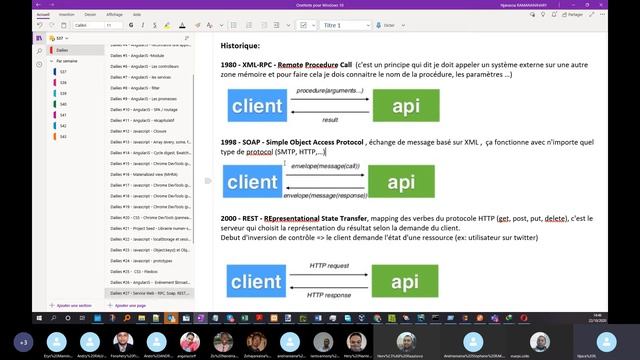Image resolution: width=640 pixels, height=360 pixels.
Task: Go back with the title bar arrow
Action: point(38,5)
